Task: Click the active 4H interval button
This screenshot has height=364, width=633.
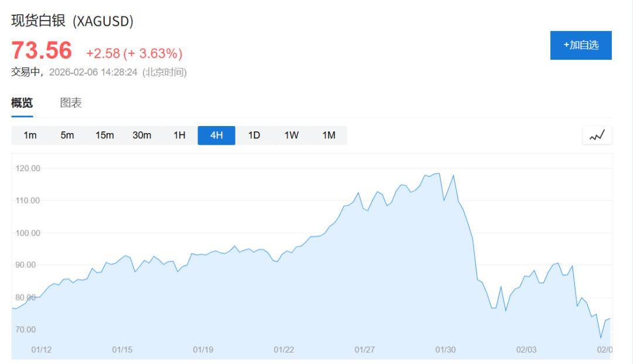Action: point(216,135)
